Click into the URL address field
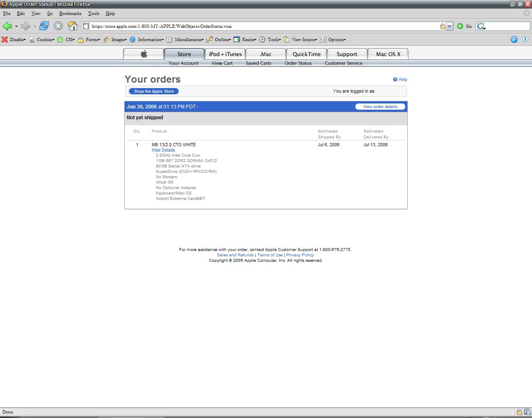Screen dimensions: 532x418 pos(264,26)
